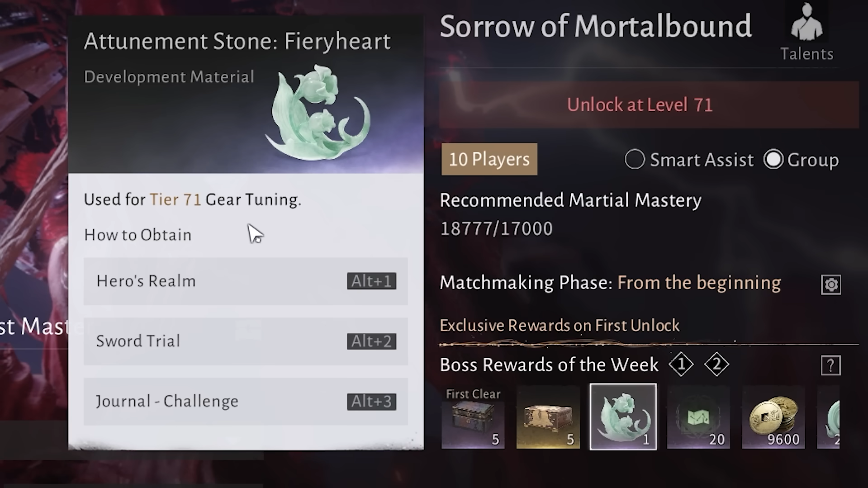Go to Sword Trial source
Screen dimensions: 868x488
pos(246,341)
